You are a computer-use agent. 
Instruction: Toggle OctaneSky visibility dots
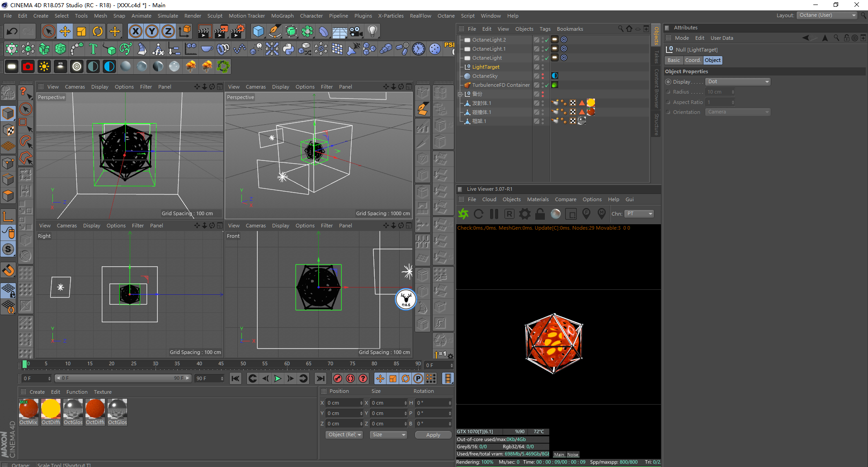[x=543, y=76]
